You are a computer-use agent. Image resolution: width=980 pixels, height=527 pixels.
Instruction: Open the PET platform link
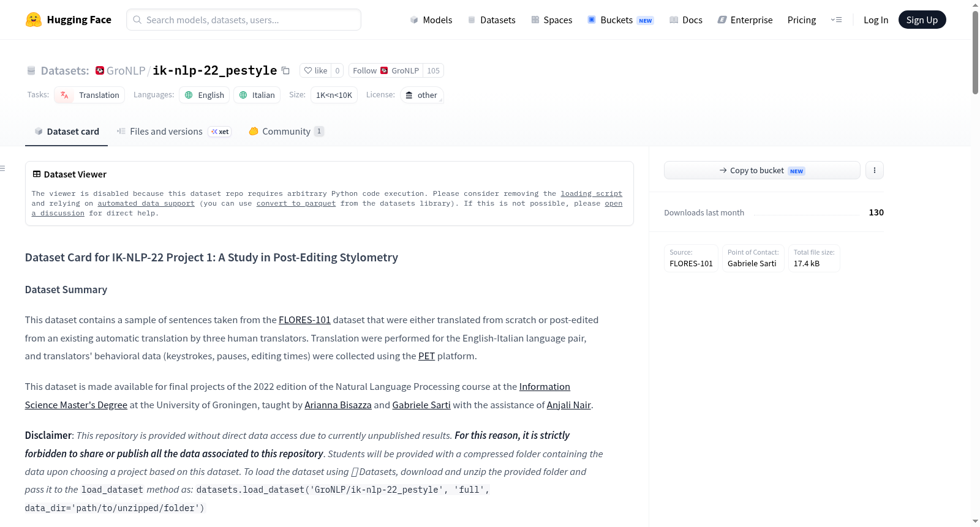point(426,356)
